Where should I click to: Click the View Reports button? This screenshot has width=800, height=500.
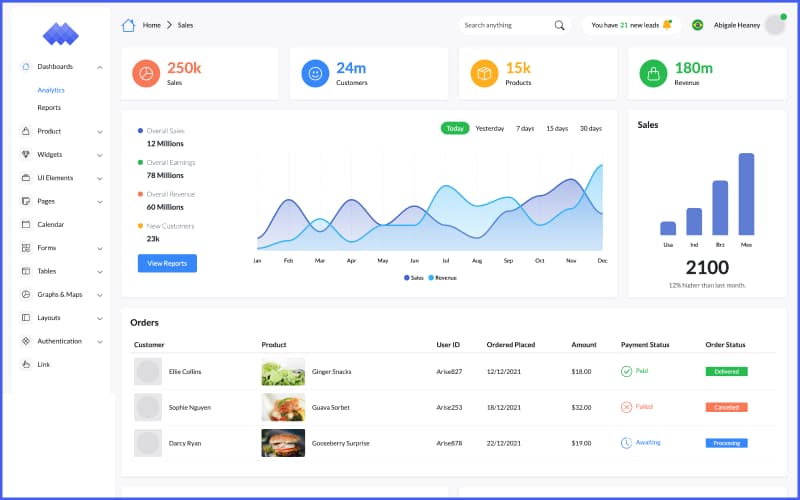tap(167, 263)
